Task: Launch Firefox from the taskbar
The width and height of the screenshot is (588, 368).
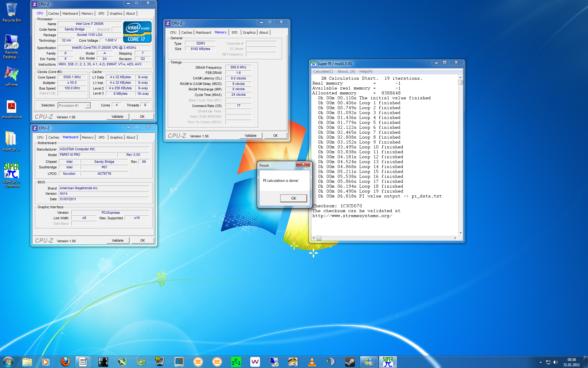Action: (65, 362)
